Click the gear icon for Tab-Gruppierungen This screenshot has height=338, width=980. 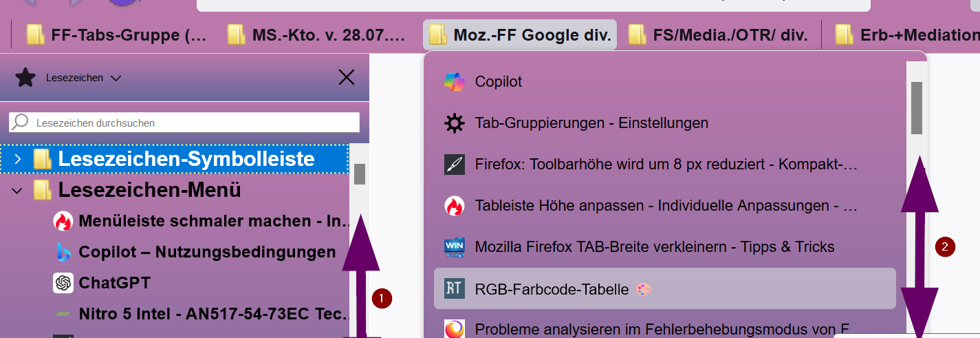point(454,123)
